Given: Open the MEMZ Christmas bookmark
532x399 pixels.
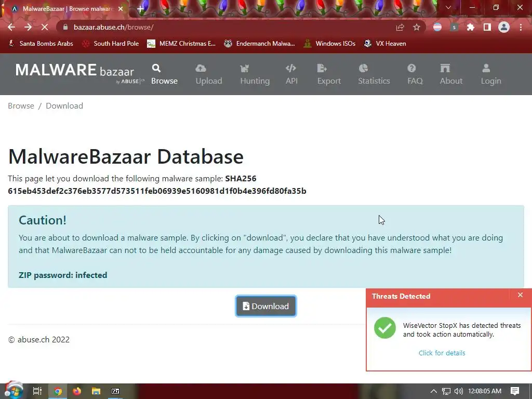Looking at the screenshot, I should point(181,44).
